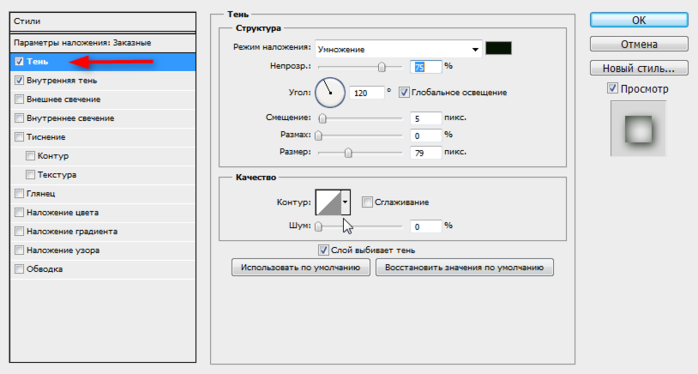Image resolution: width=698 pixels, height=374 pixels.
Task: Click the Отмена button
Action: [639, 44]
